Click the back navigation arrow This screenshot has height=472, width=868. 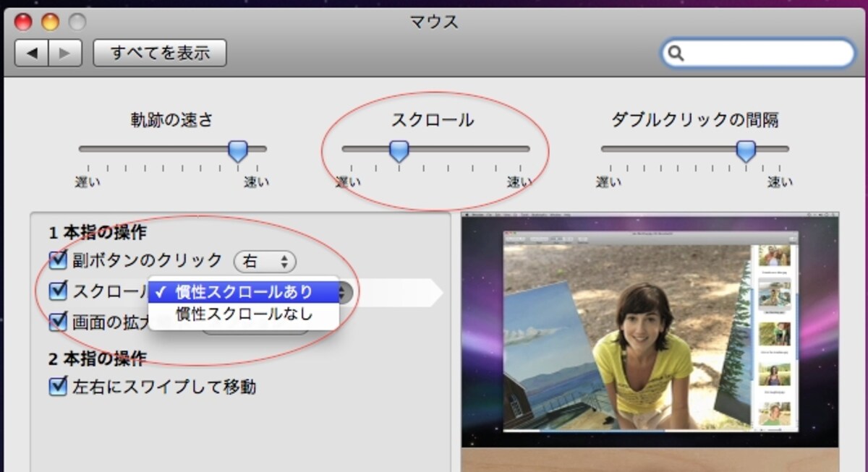tap(32, 53)
